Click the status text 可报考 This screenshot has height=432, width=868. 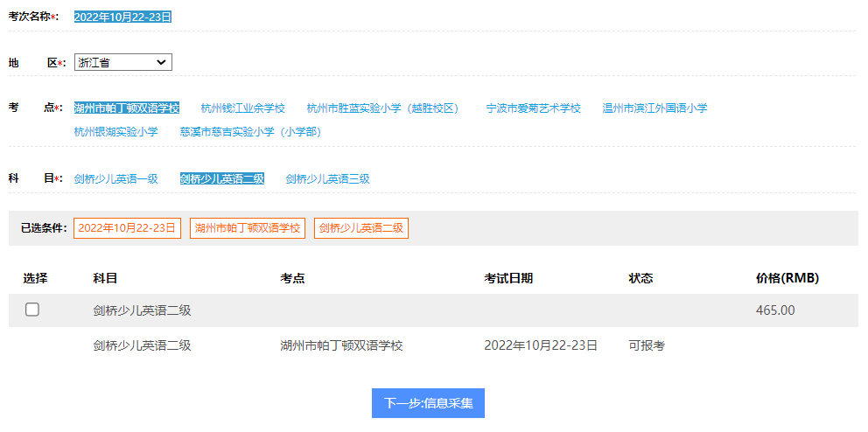pos(647,345)
